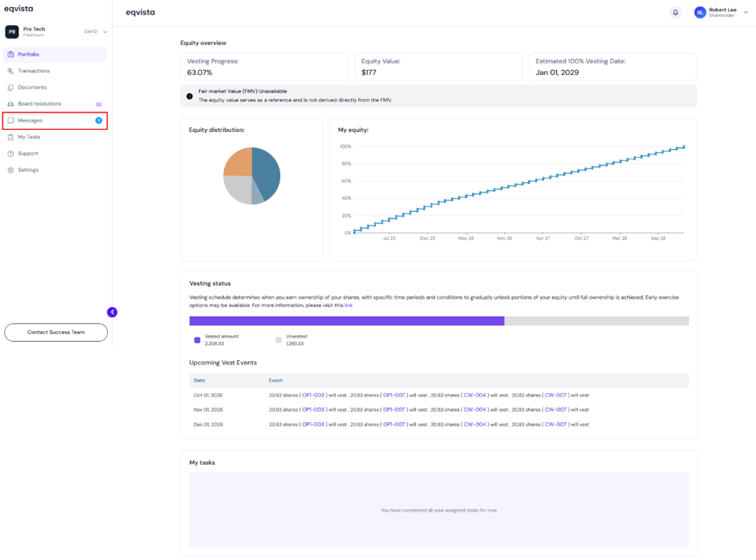Expand the Pro Tech company switcher

point(105,32)
